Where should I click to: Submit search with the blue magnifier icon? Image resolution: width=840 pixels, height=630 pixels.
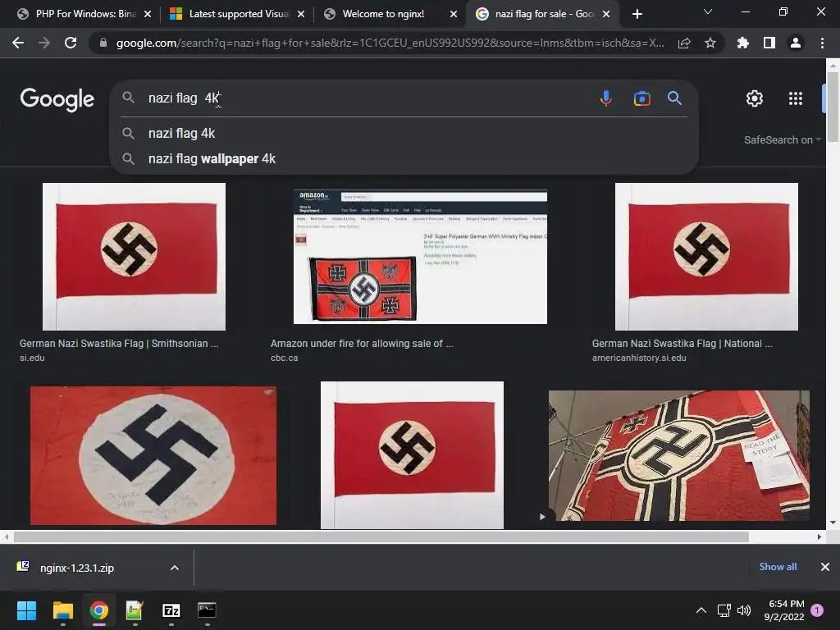click(674, 98)
